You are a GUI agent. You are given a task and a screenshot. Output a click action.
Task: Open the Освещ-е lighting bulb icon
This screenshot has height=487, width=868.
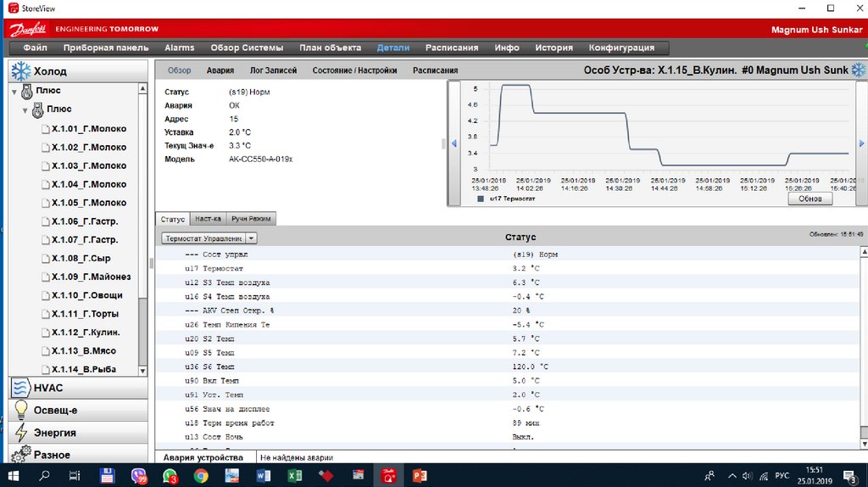[x=20, y=410]
